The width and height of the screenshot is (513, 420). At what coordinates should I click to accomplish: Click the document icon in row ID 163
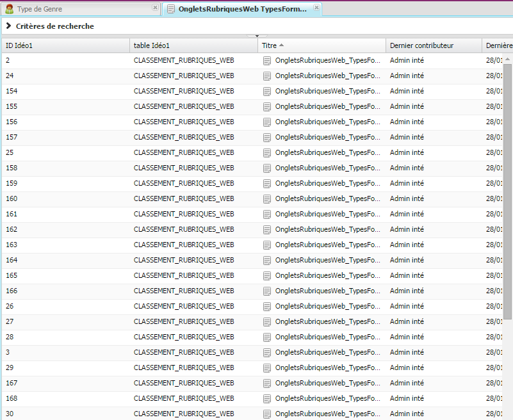pyautogui.click(x=267, y=245)
